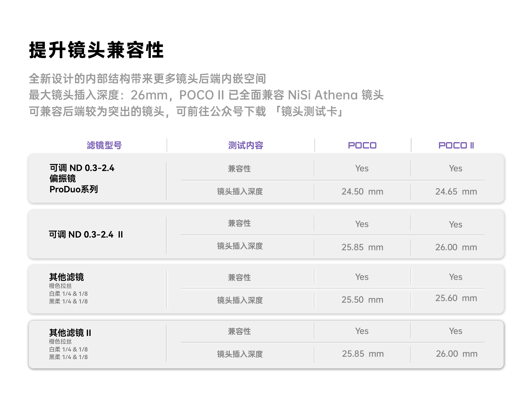532x410 pixels.
Task: Click the filter name "其他滤镜 II"
Action: coord(70,333)
